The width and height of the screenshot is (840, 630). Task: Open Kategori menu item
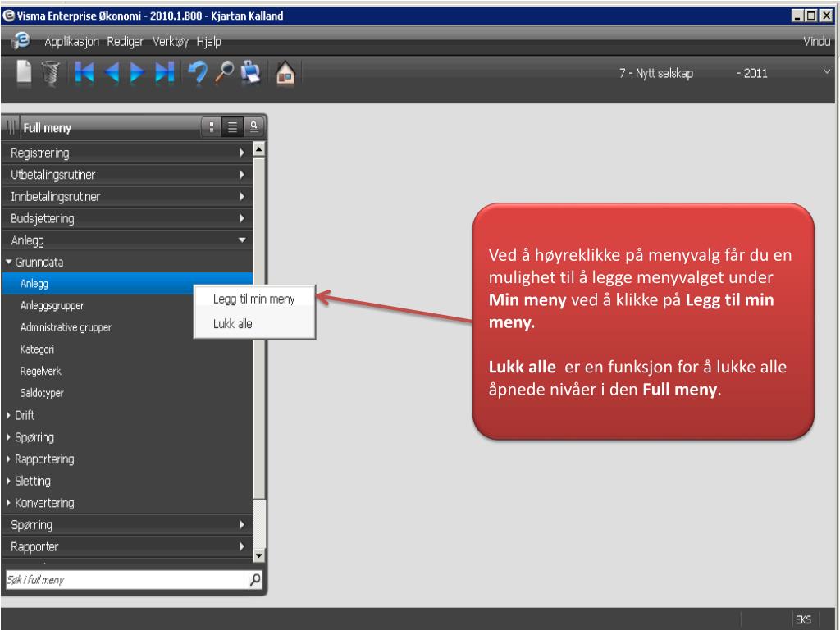tap(37, 349)
